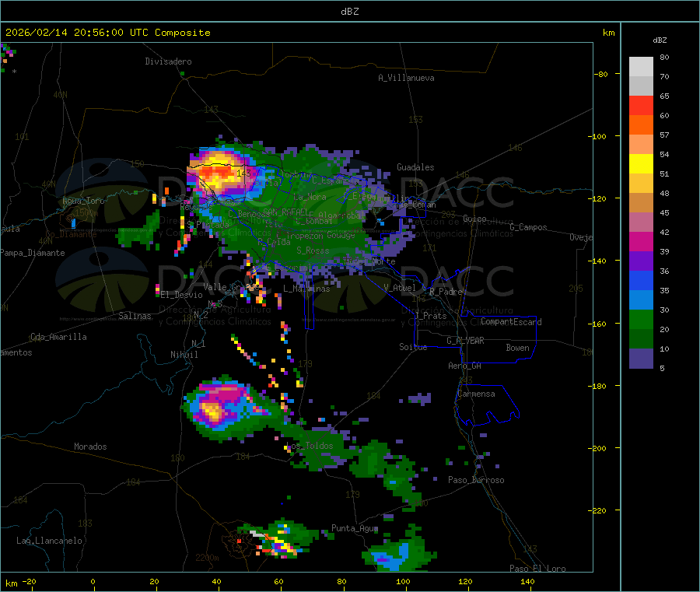The image size is (700, 592).
Task: Click the 'Paso_Barroso' map label
Action: [x=476, y=480]
